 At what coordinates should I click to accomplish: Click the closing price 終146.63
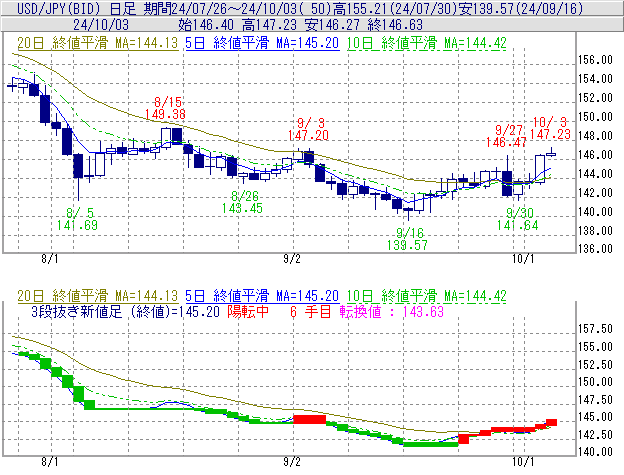395,25
